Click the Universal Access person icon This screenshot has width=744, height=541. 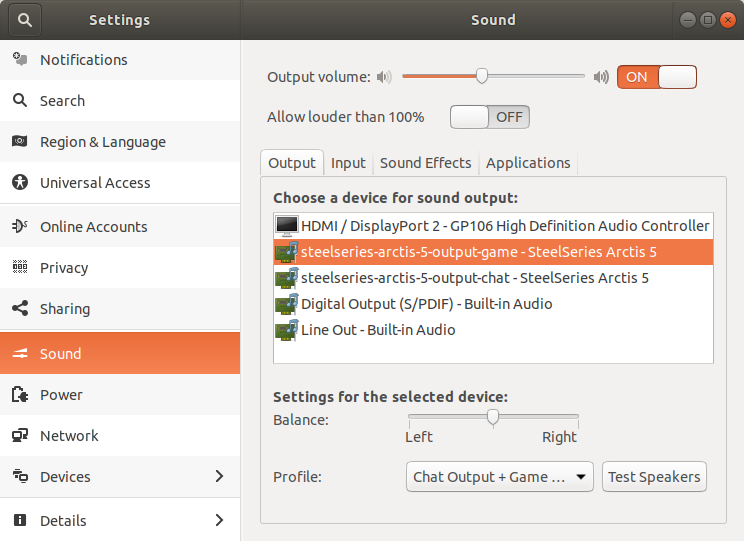[x=20, y=182]
